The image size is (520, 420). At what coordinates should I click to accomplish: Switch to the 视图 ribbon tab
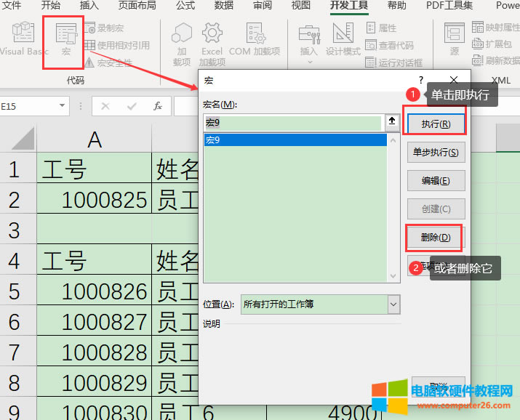300,6
